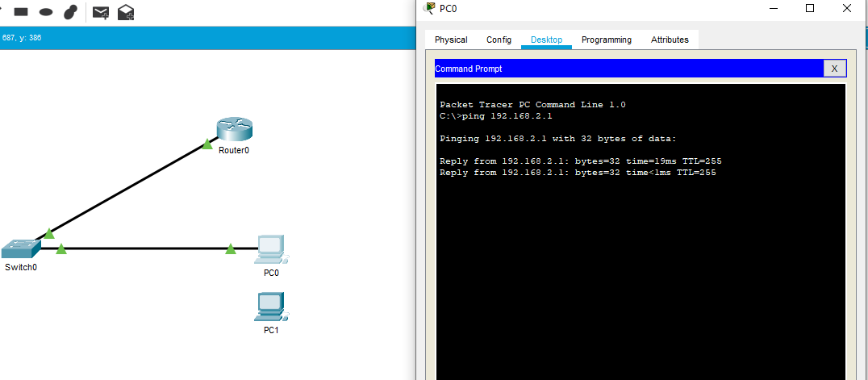Select the PC0 computer in the workspace

(x=272, y=250)
